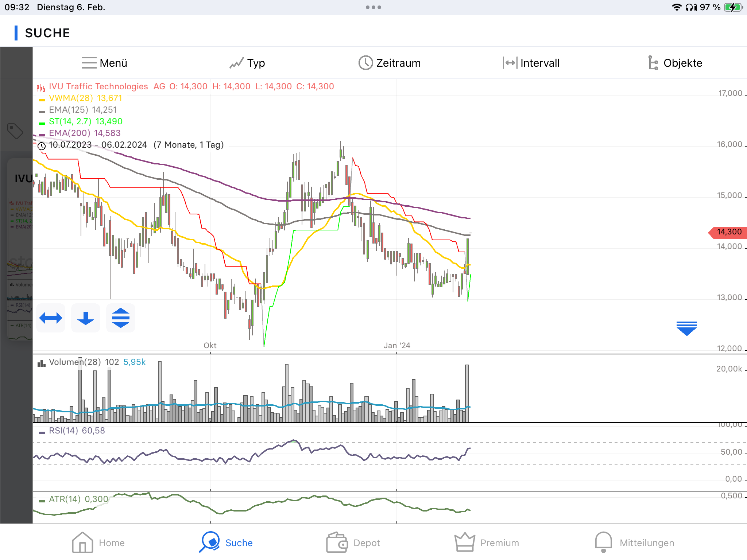Tap the vertical expand-collapse arrows button
This screenshot has height=560, width=747.
tap(121, 318)
